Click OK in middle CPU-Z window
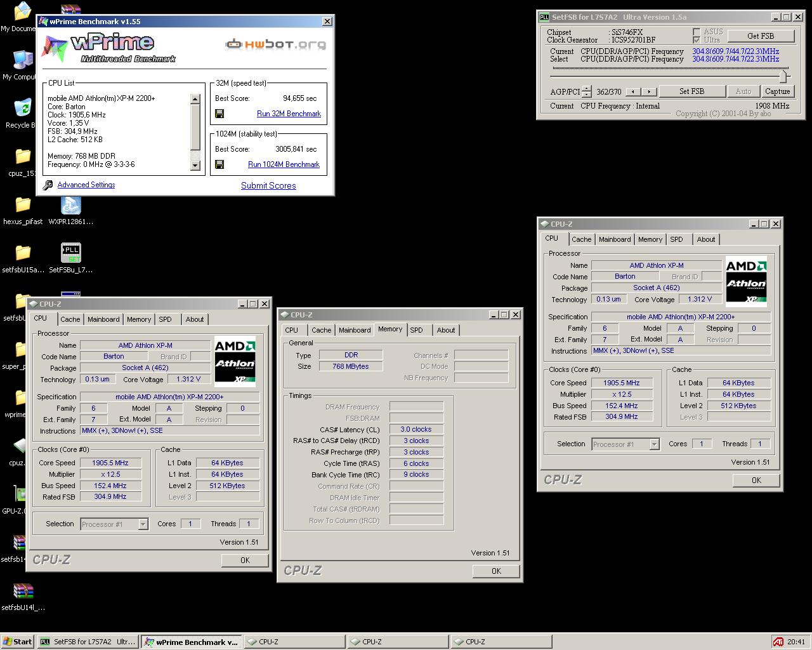This screenshot has width=812, height=650. [496, 571]
